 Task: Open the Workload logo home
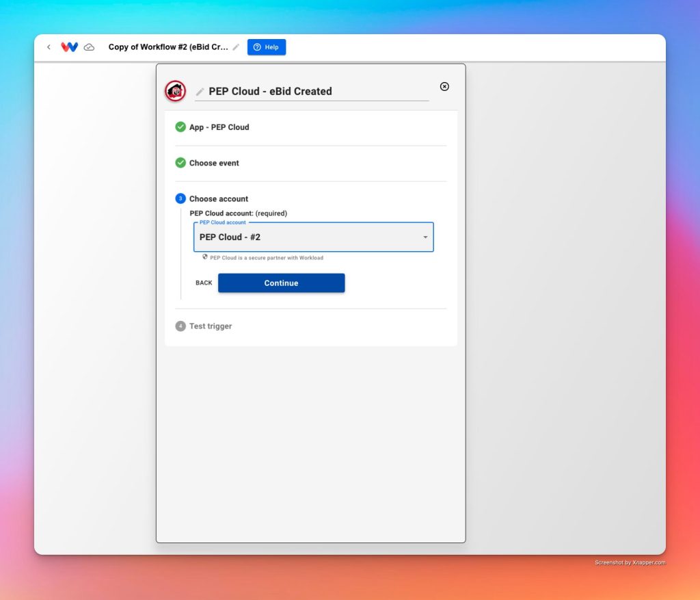pyautogui.click(x=69, y=47)
